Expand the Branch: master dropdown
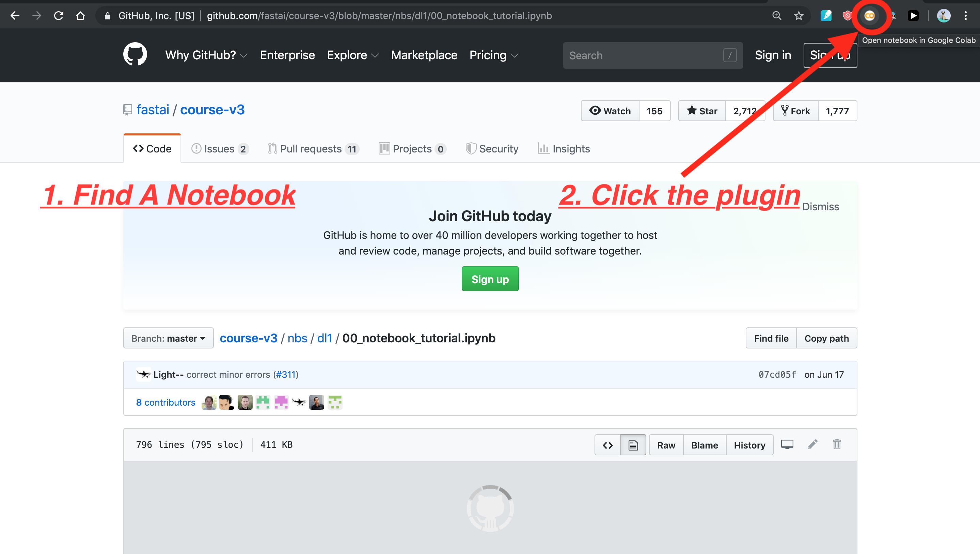 [168, 338]
